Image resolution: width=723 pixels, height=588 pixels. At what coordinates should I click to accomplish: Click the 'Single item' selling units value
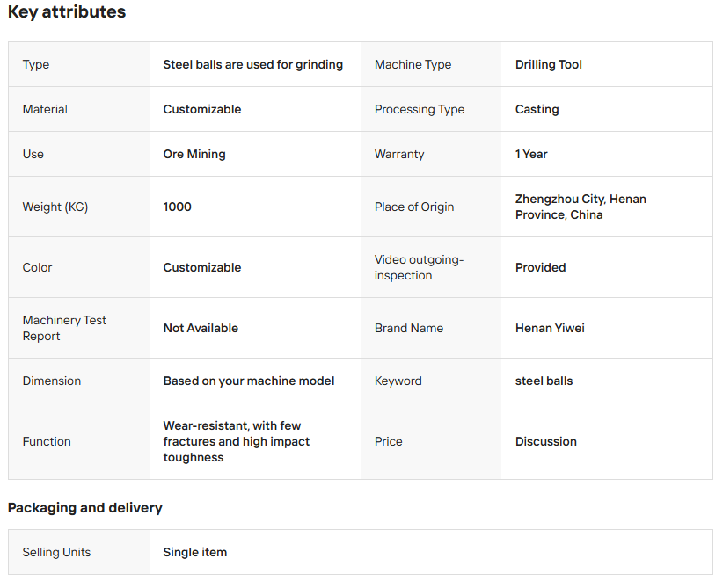click(x=194, y=552)
